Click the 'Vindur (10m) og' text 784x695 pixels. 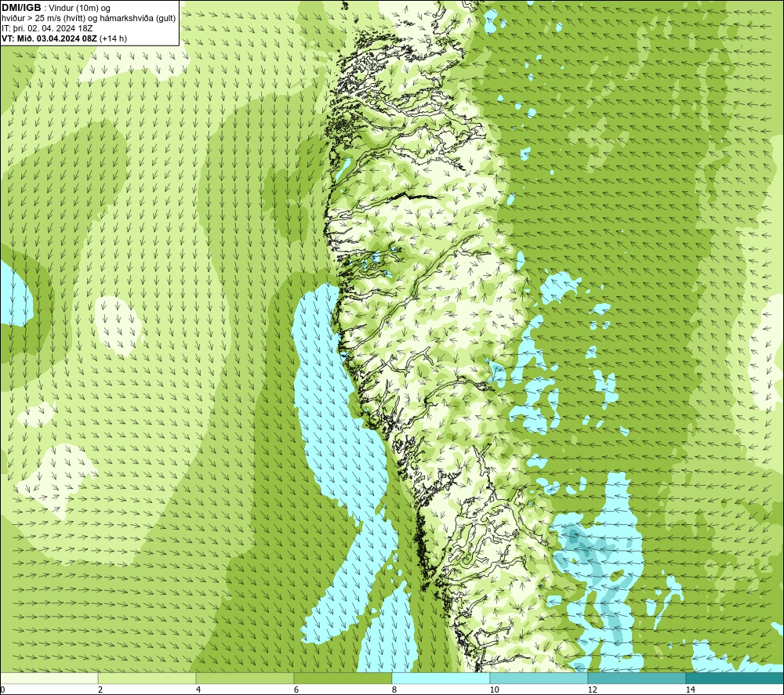(x=79, y=8)
